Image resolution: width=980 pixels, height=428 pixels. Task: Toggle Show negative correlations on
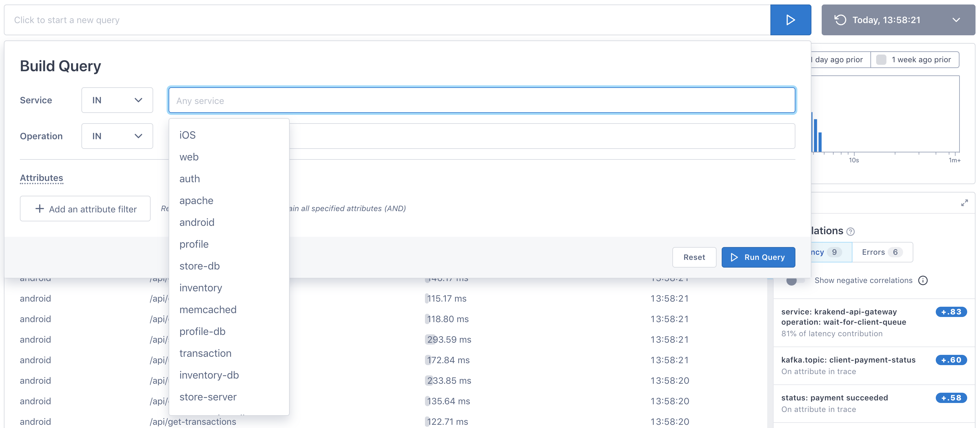(x=793, y=282)
